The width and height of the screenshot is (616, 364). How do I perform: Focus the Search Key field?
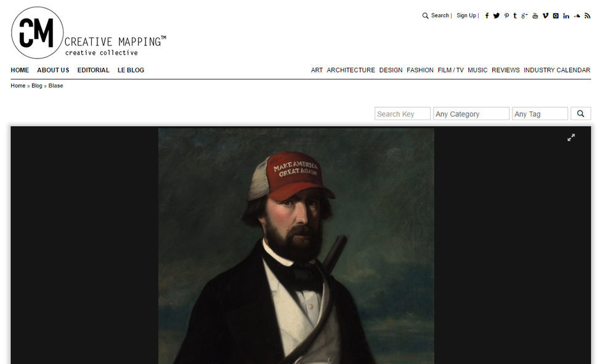402,114
